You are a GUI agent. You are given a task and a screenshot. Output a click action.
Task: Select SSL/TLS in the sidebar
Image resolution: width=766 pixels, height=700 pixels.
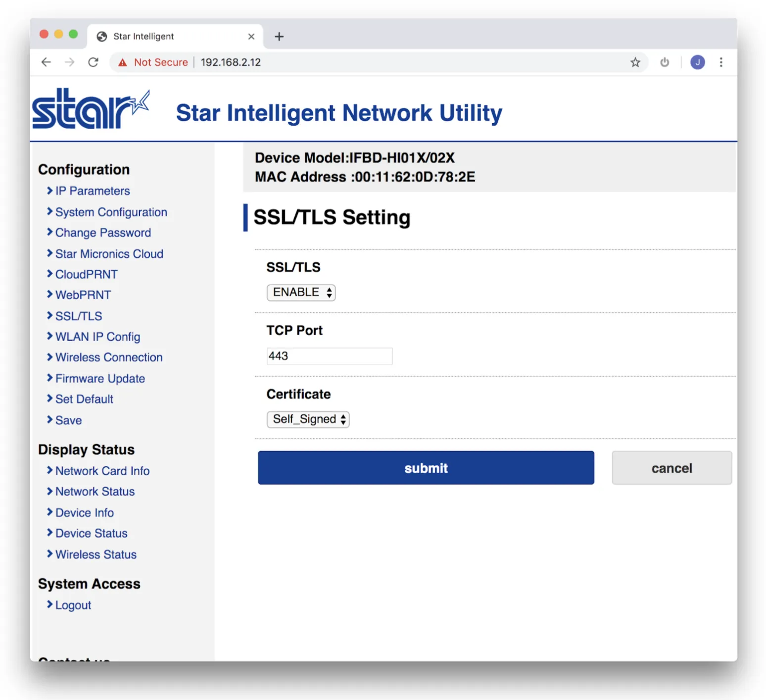click(x=79, y=316)
